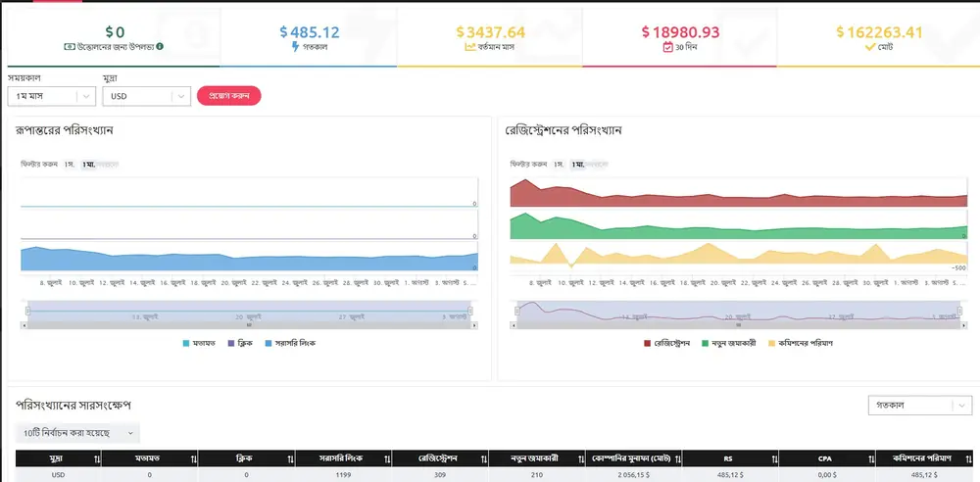Click the 0,00 $ value in CPA column
This screenshot has height=482, width=980.
tap(827, 475)
